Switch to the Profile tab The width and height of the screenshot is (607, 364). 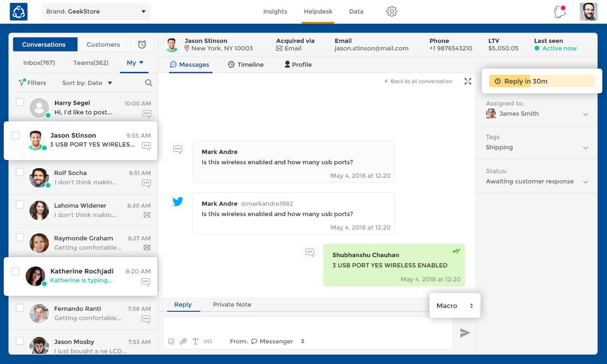click(x=298, y=64)
